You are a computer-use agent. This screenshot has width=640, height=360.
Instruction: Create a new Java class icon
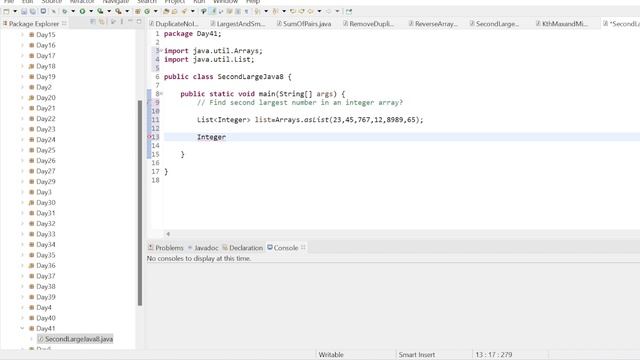147,11
